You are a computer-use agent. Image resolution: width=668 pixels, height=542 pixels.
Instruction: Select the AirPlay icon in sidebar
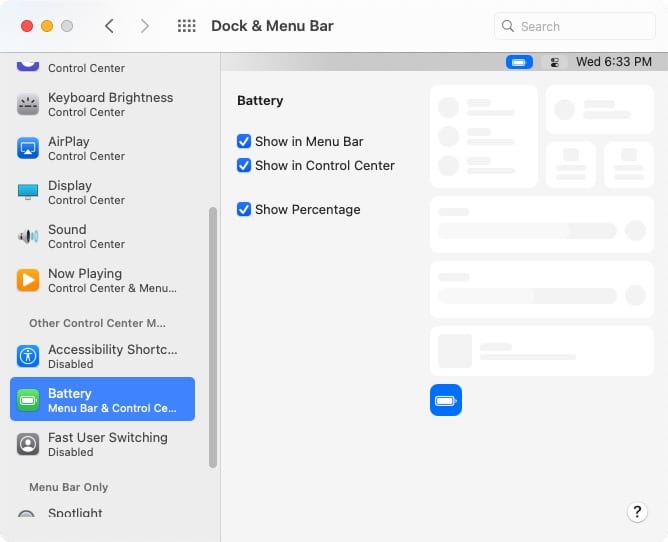coord(28,148)
